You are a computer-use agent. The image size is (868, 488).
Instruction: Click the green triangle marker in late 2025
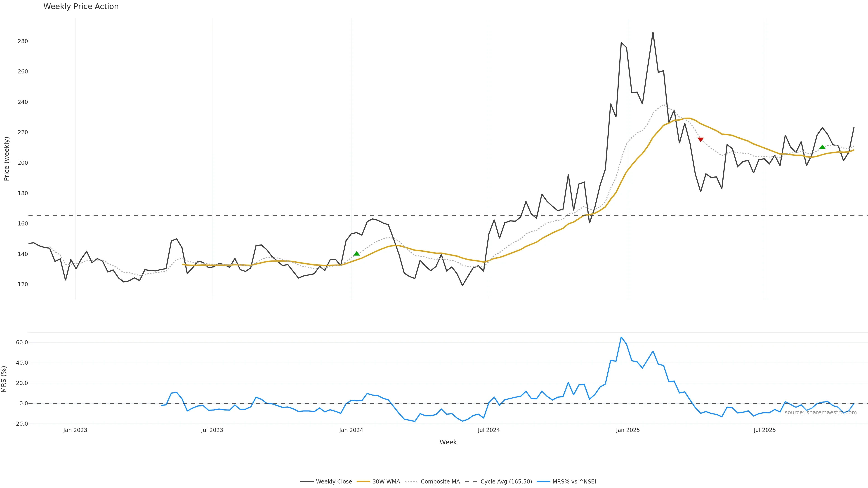click(x=822, y=147)
